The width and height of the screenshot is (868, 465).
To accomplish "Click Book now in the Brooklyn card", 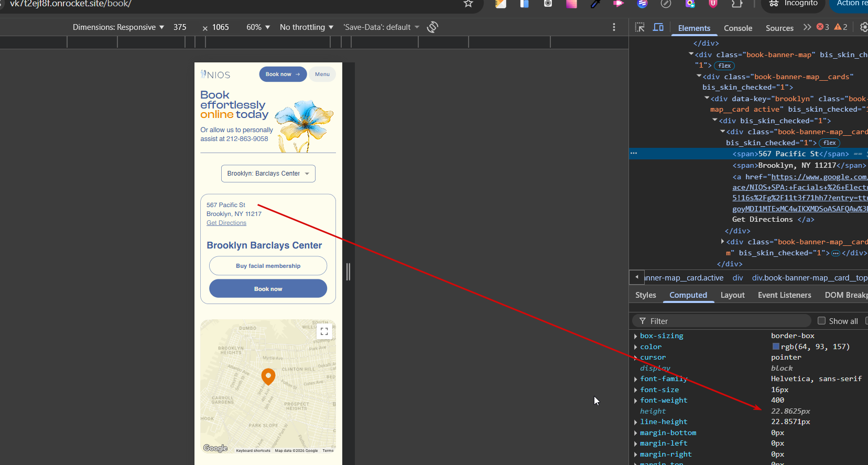I will 268,289.
